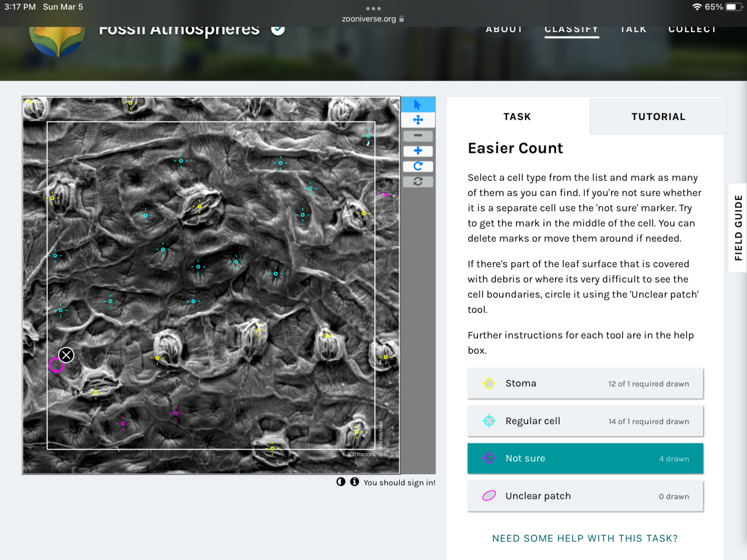Open the TALK page
Screen dimensions: 747x560
pos(634,29)
